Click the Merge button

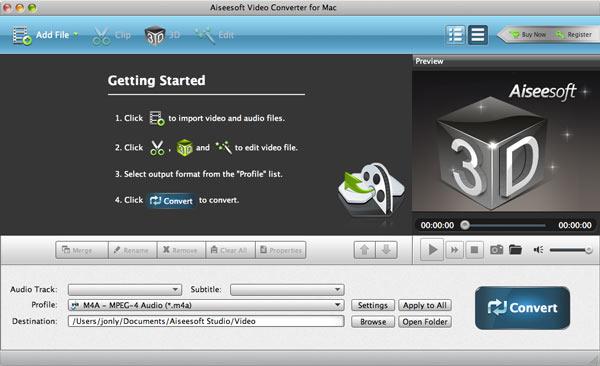[82, 250]
